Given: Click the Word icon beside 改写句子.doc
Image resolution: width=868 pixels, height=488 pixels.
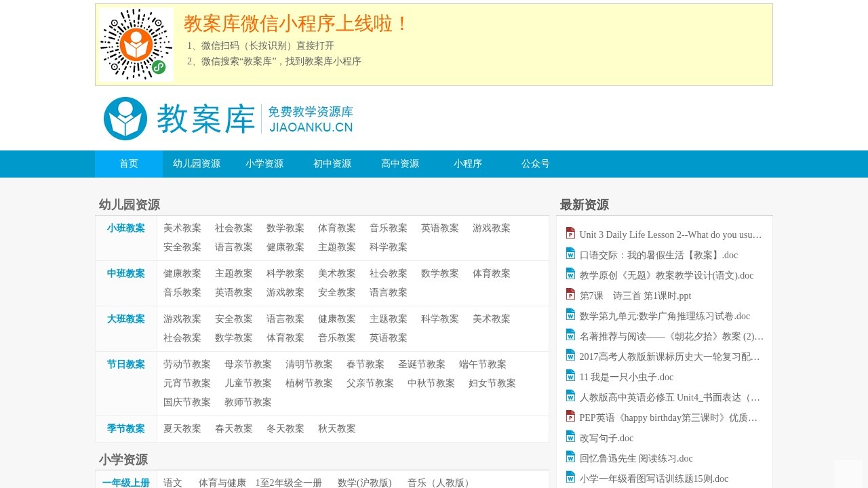Looking at the screenshot, I should (570, 436).
